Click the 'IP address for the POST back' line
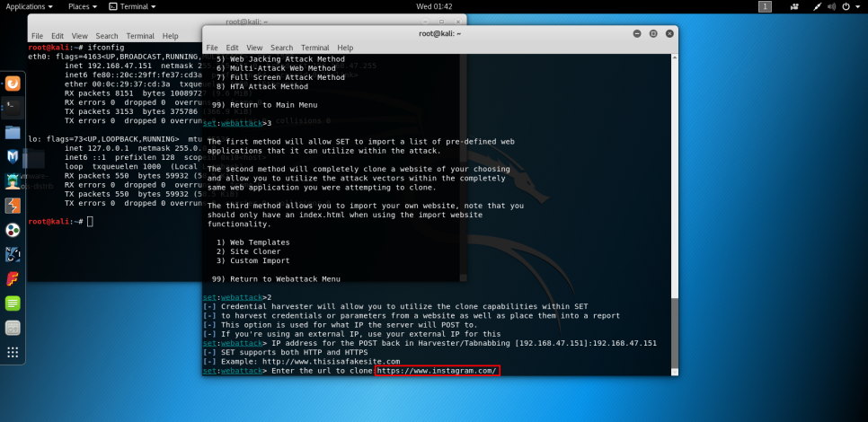The image size is (868, 422). pos(430,343)
